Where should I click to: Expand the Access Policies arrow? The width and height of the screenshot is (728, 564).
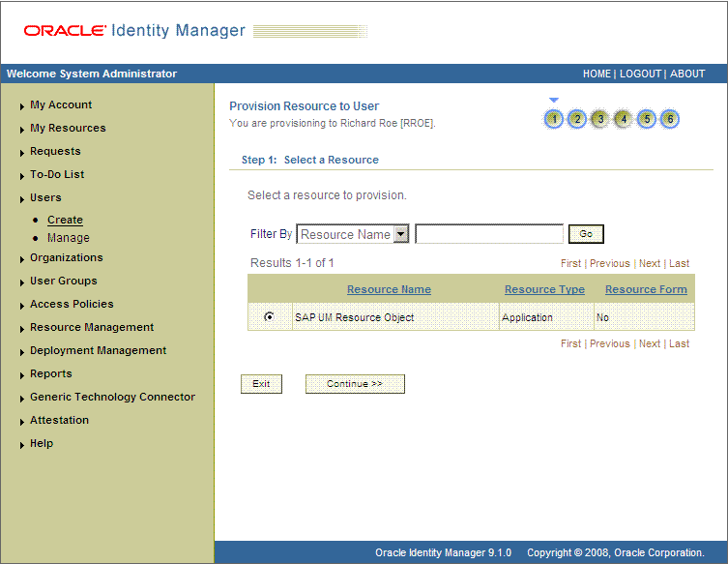22,306
